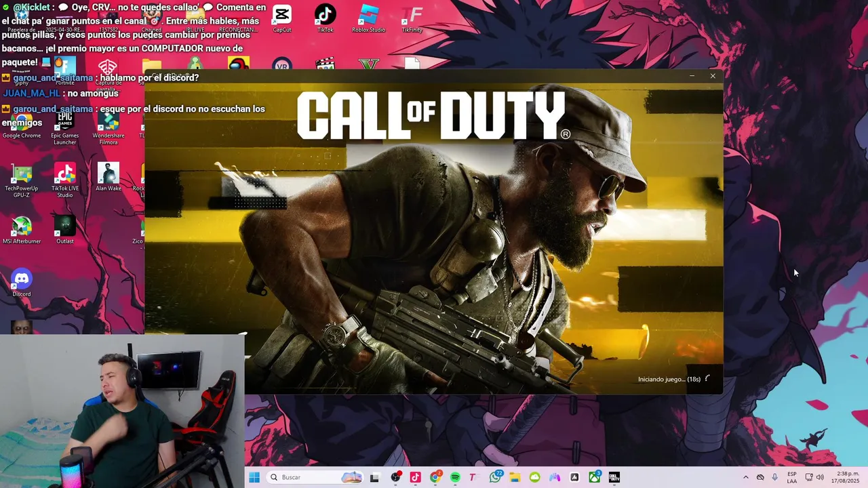Screen dimensions: 868x488
Task: Switch to Call of Duty taskbar icon
Action: (x=614, y=477)
